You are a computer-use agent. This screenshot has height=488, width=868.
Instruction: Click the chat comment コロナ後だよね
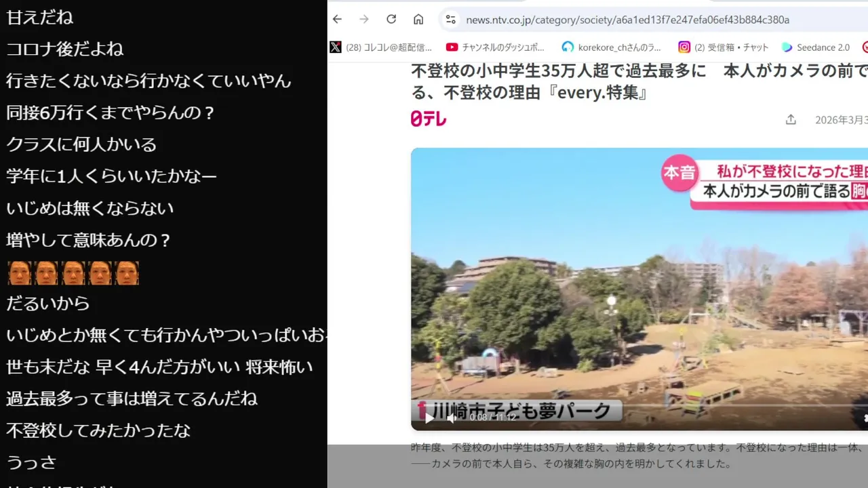click(x=64, y=49)
